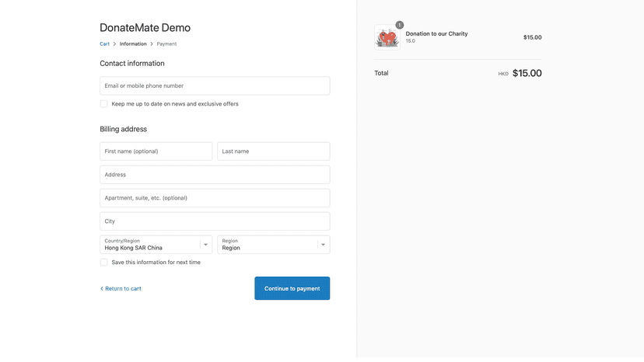Click the First name (optional) field
The width and height of the screenshot is (644, 362).
coord(156,151)
